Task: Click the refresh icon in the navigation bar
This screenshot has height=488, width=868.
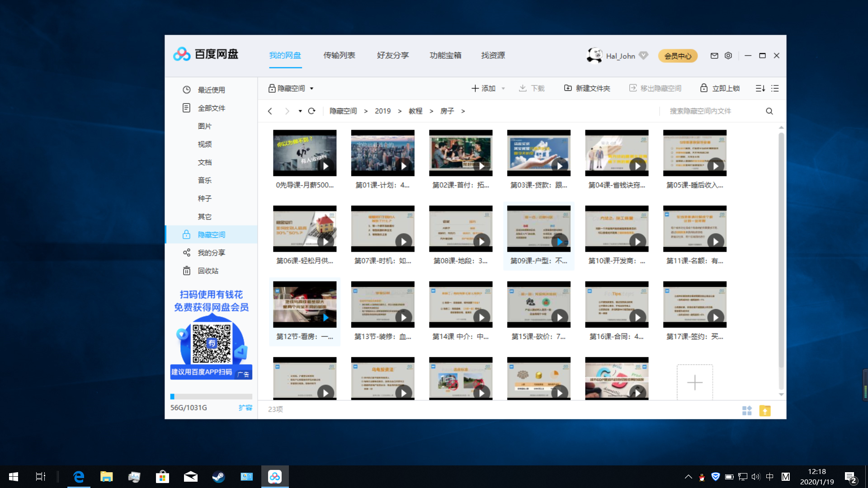Action: tap(311, 111)
